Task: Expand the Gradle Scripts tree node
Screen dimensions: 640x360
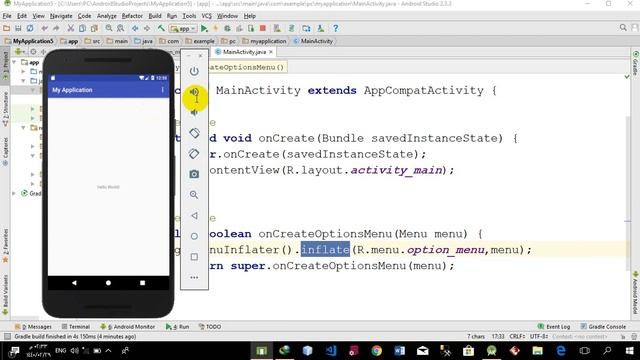Action: pyautogui.click(x=14, y=193)
